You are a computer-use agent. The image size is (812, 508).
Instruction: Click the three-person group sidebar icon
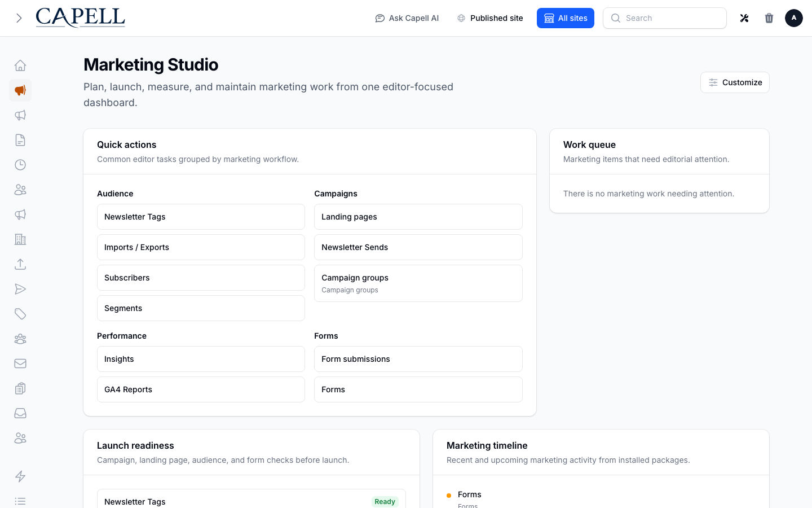pos(20,339)
